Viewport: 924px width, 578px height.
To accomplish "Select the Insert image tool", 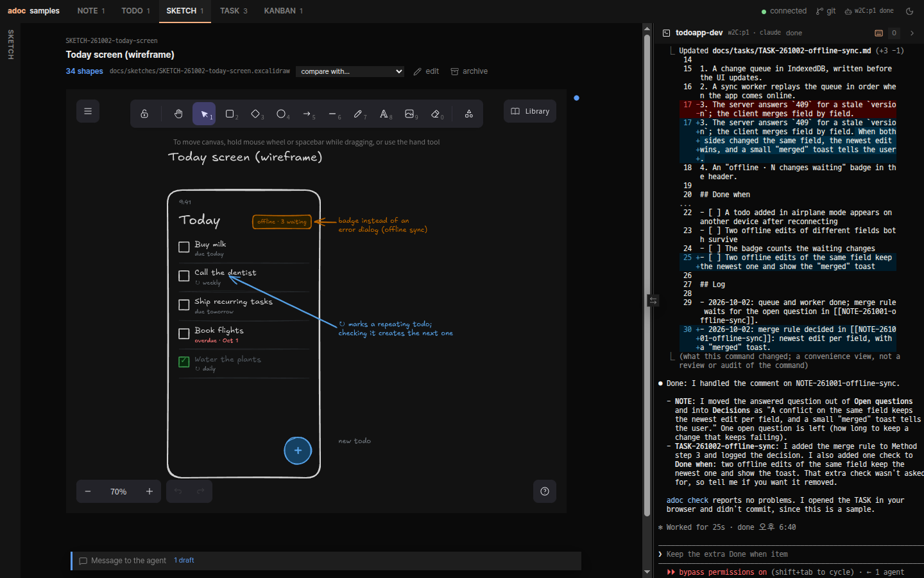I will 409,114.
